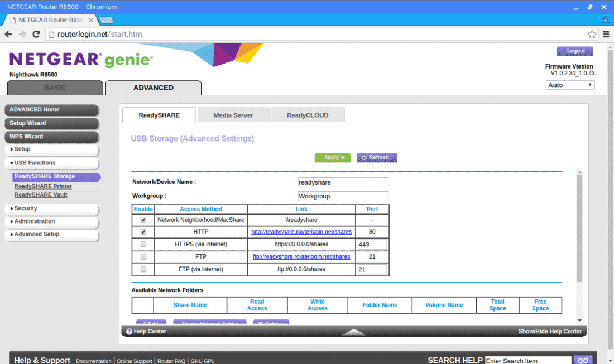Click the HTTPS port field showing 443
The width and height of the screenshot is (614, 364).
pyautogui.click(x=372, y=244)
